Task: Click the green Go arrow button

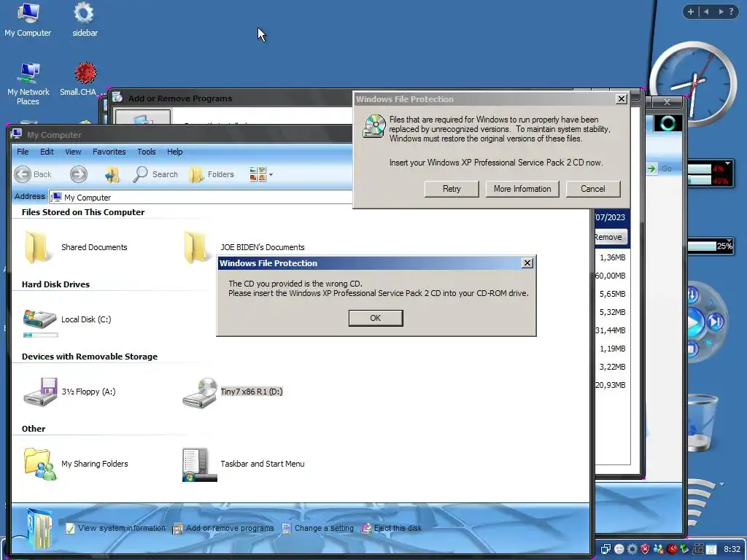Action: tap(651, 168)
